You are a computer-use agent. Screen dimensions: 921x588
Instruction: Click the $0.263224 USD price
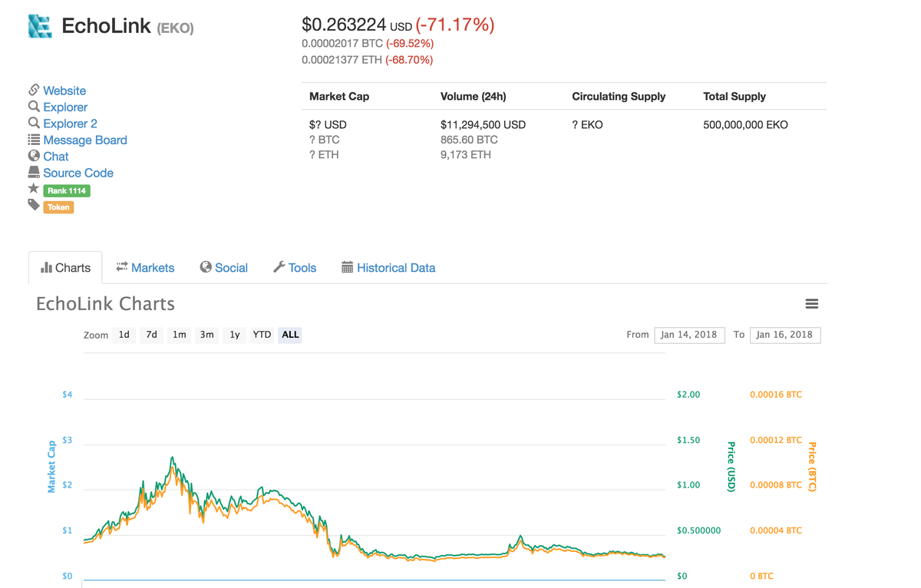[357, 25]
